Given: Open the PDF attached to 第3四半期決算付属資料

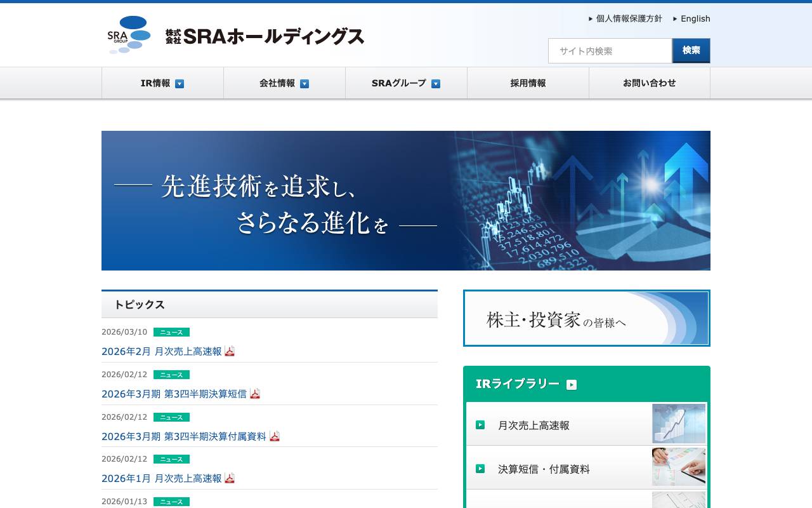Looking at the screenshot, I should pyautogui.click(x=275, y=436).
